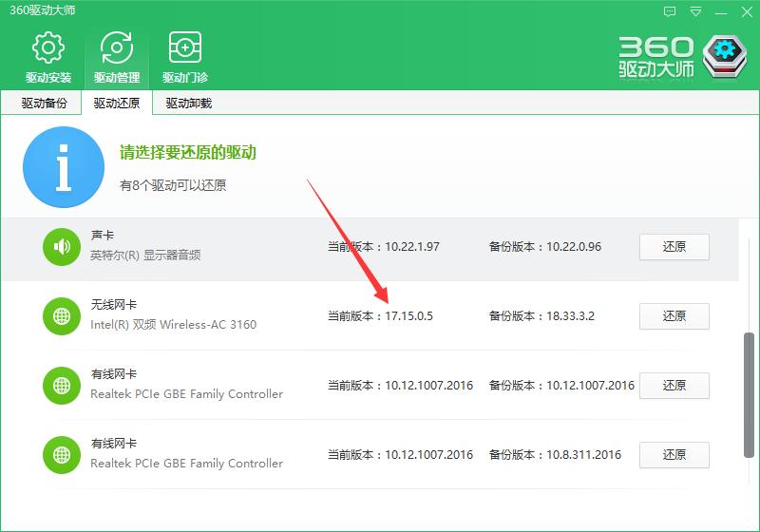Switch to the 驱动卸载 tab
Image resolution: width=760 pixels, height=532 pixels.
pyautogui.click(x=188, y=104)
